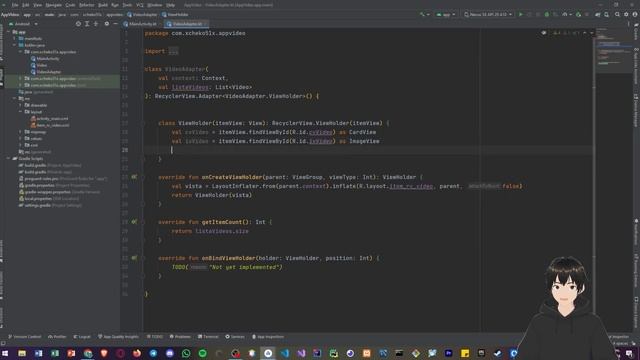This screenshot has width=640, height=360.
Task: Open Search Everywhere magnifier in top toolbar
Action: [617, 14]
